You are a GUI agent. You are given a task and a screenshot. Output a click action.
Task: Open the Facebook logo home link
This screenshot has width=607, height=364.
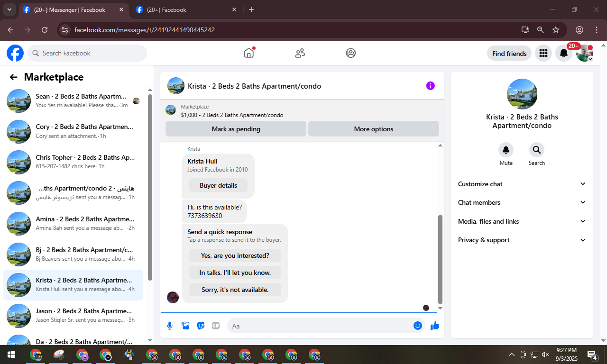(15, 53)
